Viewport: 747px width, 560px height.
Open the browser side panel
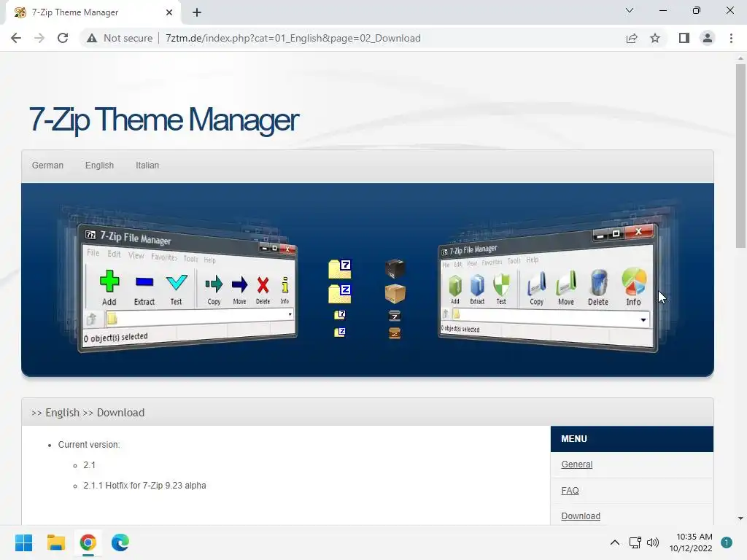pyautogui.click(x=684, y=38)
